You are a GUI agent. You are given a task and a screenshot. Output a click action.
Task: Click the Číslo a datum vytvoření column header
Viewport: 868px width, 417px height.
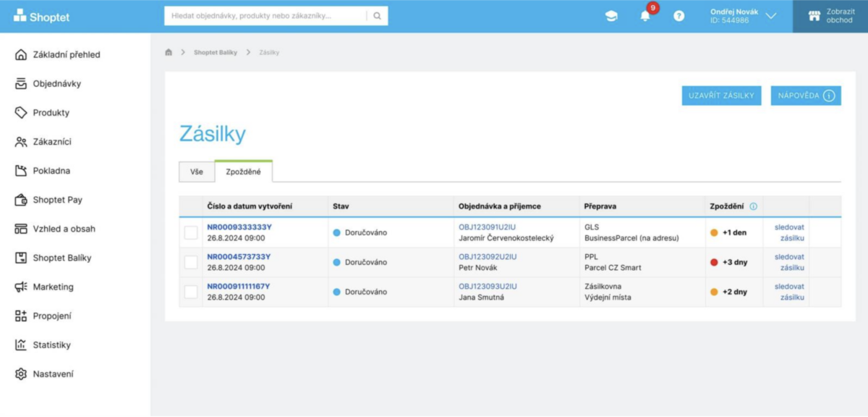point(250,206)
